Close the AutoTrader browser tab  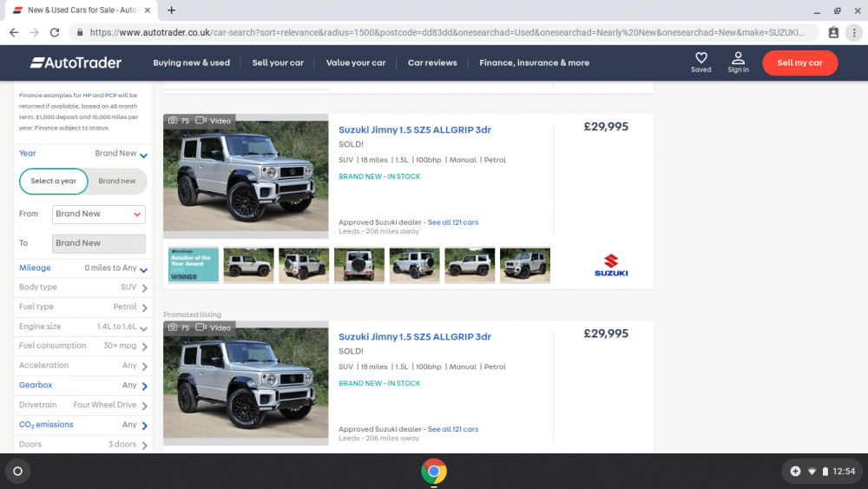click(x=148, y=10)
